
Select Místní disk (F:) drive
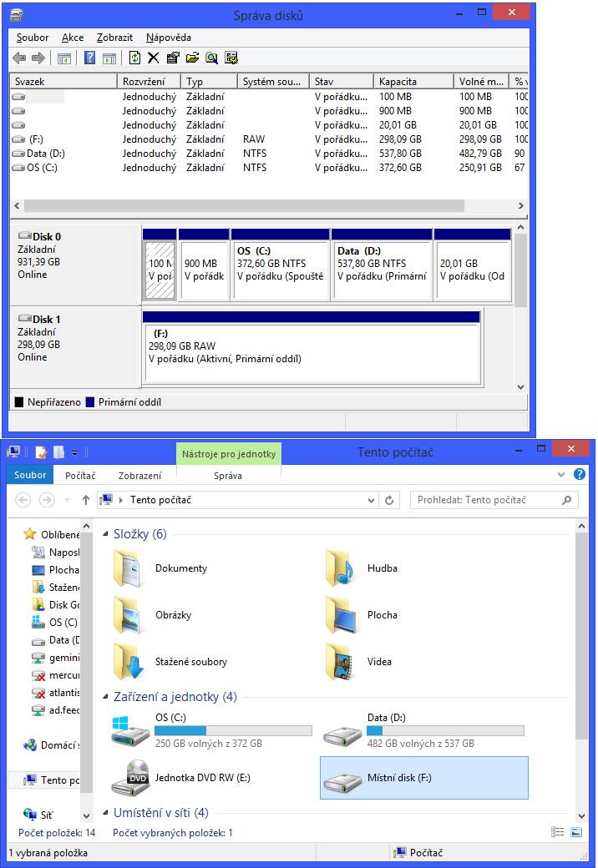(x=424, y=778)
